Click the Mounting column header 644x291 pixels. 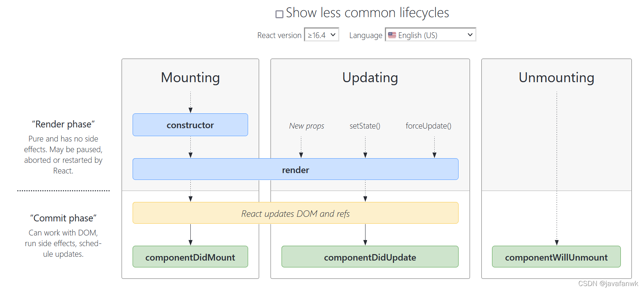click(190, 78)
